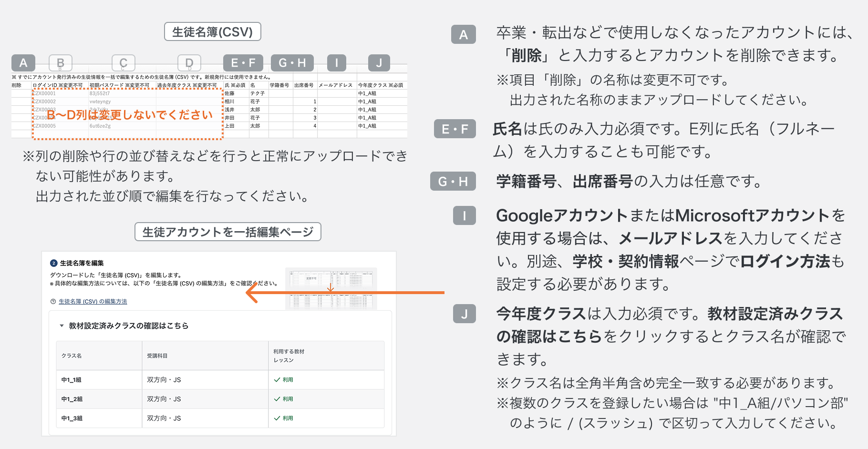Click the faded D column badge

(x=189, y=63)
